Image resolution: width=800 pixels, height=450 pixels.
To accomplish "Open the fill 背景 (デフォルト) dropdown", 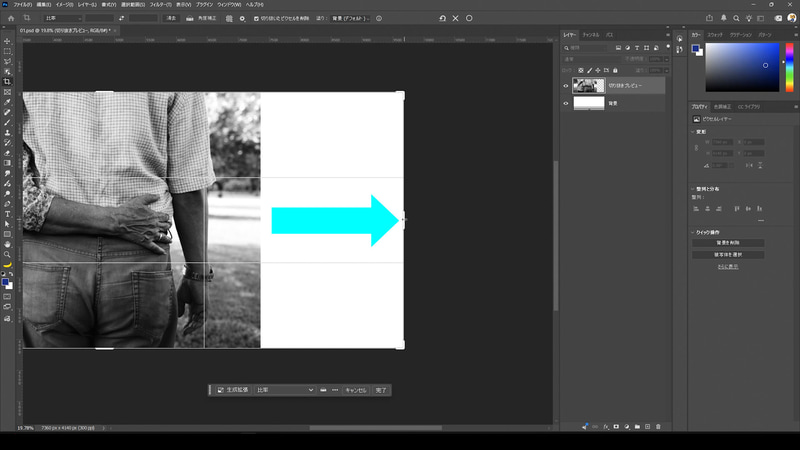I will 351,18.
